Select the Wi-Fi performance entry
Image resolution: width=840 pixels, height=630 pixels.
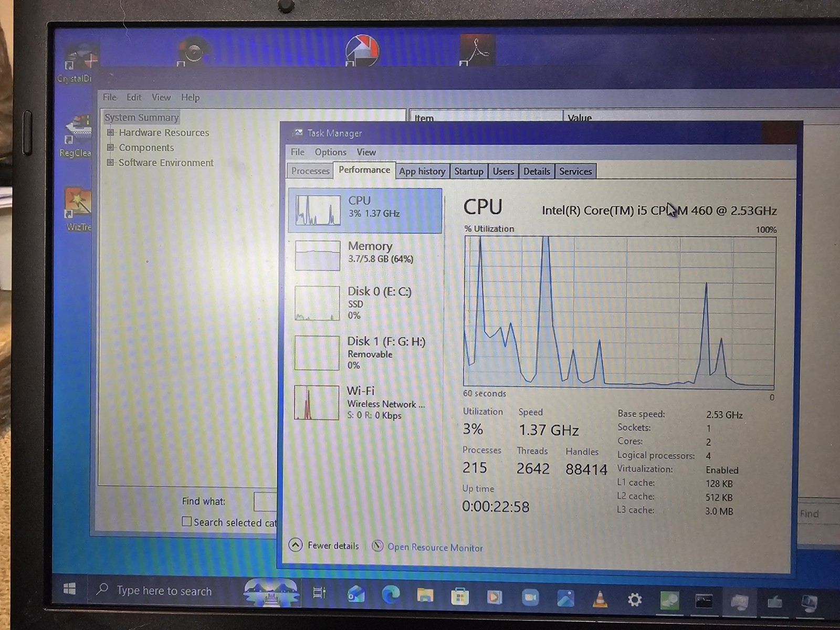pos(365,402)
